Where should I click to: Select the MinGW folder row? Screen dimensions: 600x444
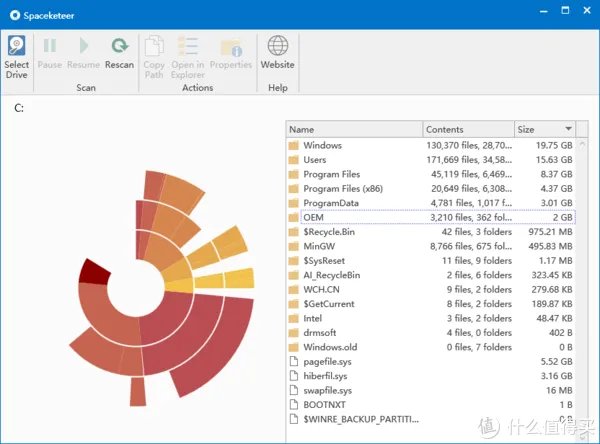(319, 246)
